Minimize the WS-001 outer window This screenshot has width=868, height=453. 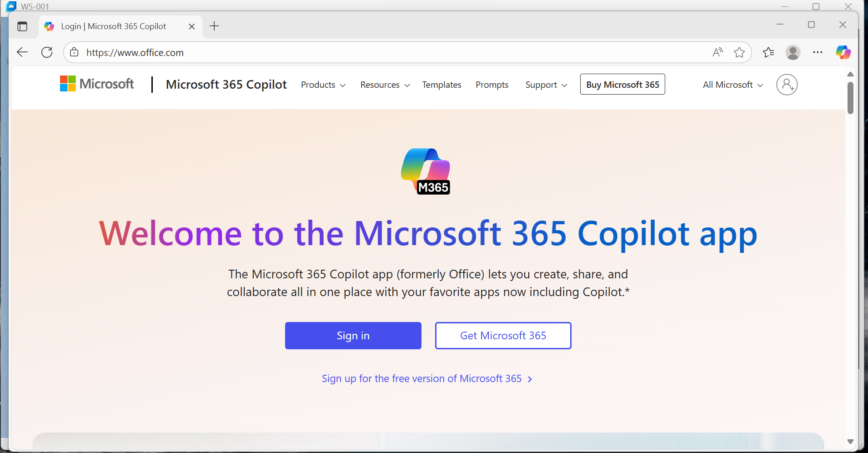coord(784,6)
